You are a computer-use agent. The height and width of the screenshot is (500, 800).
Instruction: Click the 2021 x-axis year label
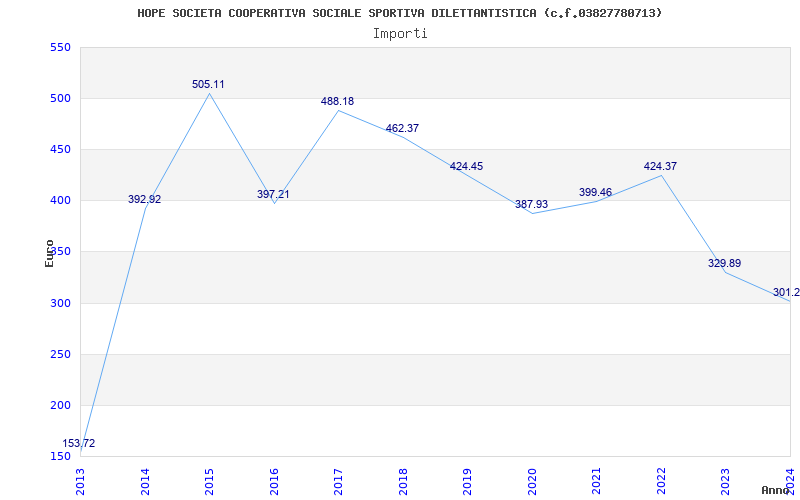pyautogui.click(x=596, y=481)
